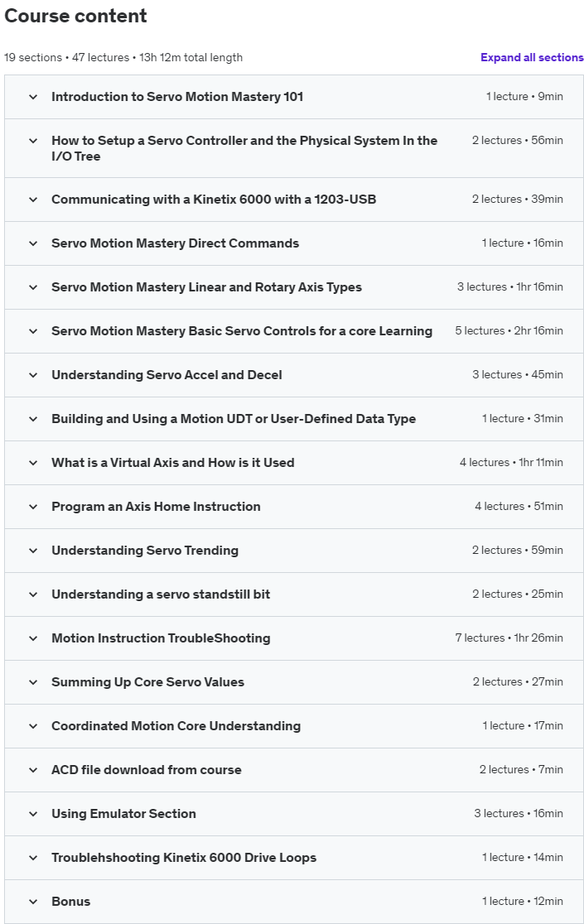This screenshot has height=924, width=584.
Task: Expand the Understanding Servo Trending chevron
Action: (x=33, y=551)
